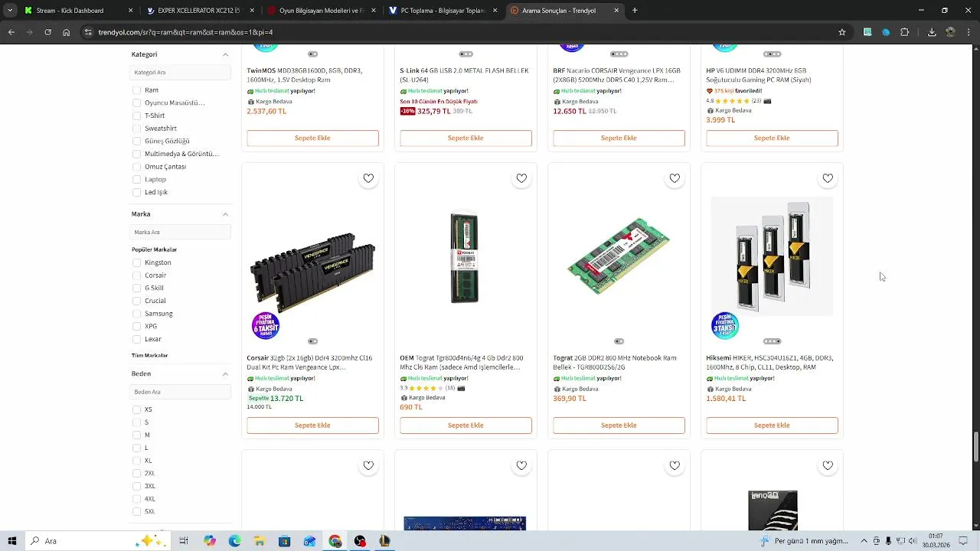Viewport: 980px width, 551px height.
Task: Open Windows Start menu
Action: [11, 541]
